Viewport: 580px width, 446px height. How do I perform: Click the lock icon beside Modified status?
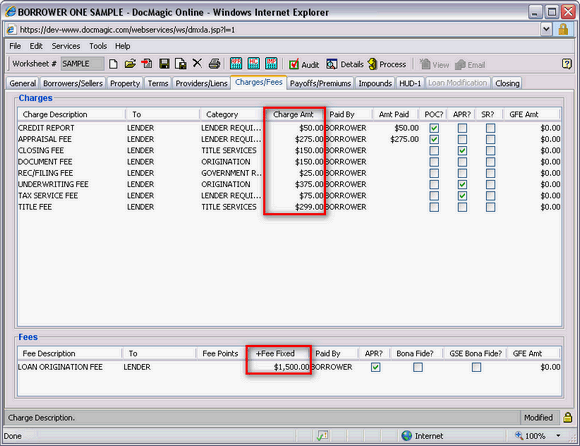coord(567,418)
